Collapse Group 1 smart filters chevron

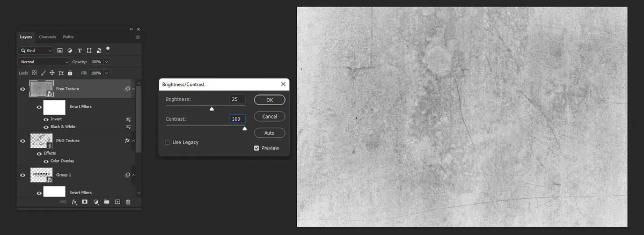(x=133, y=175)
